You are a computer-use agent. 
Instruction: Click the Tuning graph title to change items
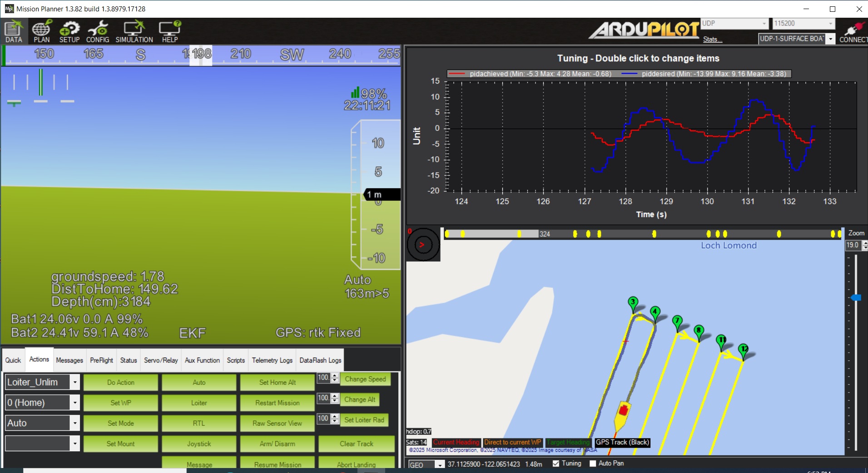point(638,58)
